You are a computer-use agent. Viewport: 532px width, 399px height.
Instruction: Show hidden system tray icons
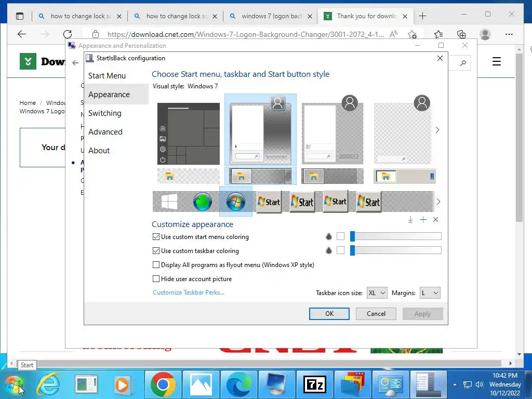(x=455, y=384)
